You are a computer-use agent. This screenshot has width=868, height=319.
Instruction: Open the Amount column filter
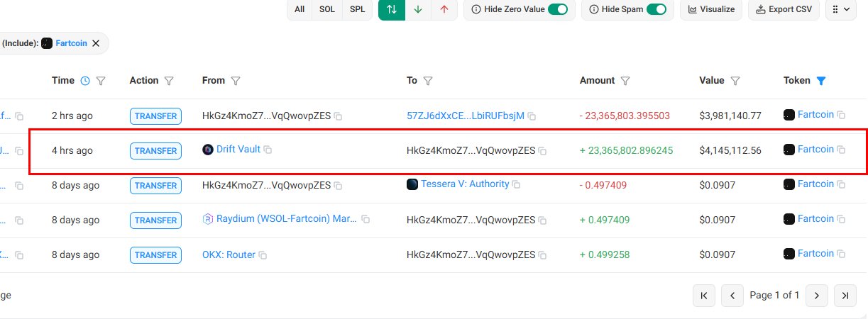(x=625, y=81)
